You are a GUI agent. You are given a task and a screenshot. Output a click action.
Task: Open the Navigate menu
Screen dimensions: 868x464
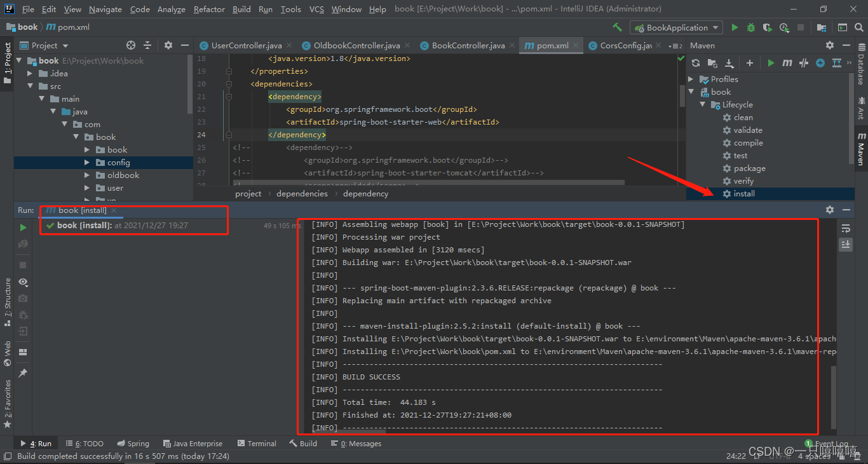pos(105,9)
